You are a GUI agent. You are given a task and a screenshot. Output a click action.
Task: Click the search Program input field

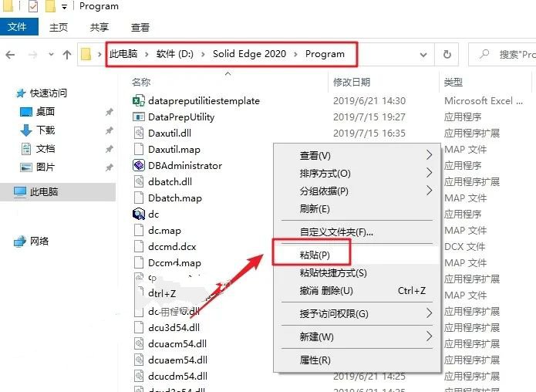click(x=502, y=54)
